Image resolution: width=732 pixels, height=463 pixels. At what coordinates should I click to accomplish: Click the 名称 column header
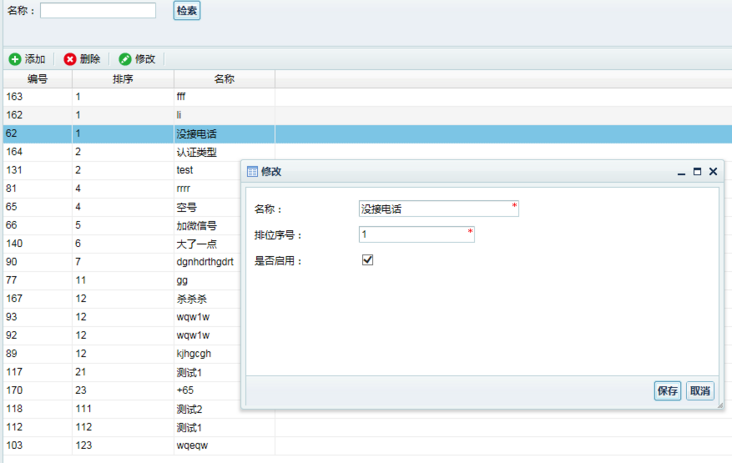(x=224, y=79)
